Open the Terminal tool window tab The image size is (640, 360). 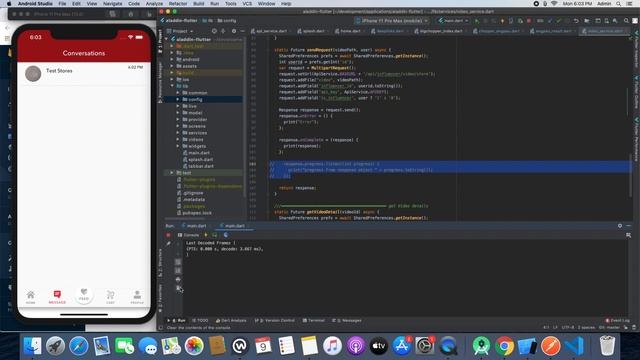(x=313, y=320)
